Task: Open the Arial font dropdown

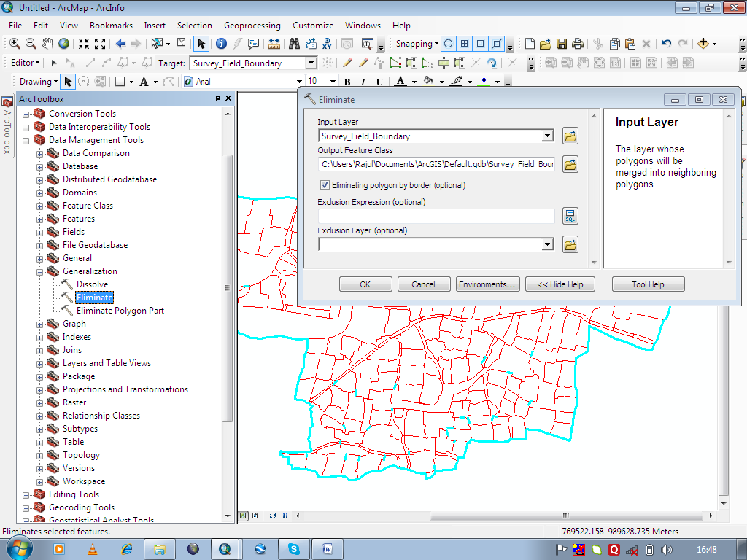Action: tap(299, 82)
